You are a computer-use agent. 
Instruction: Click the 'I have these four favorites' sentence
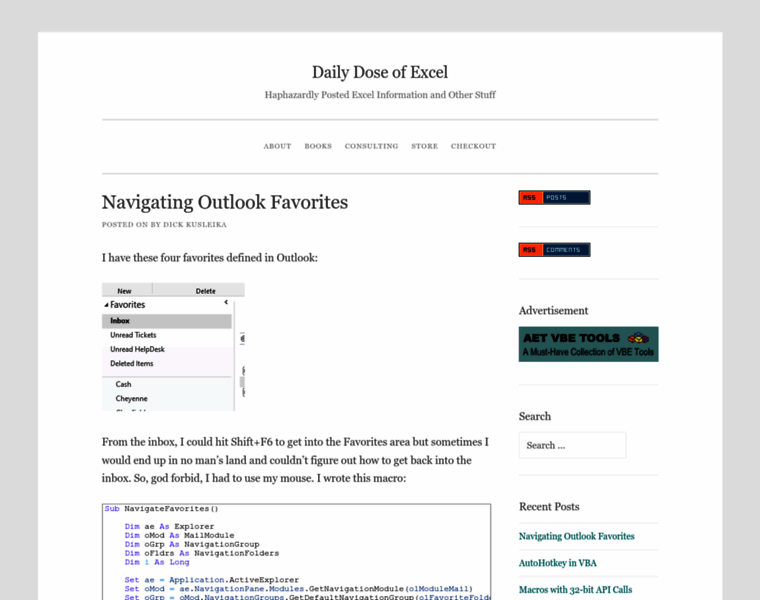[209, 258]
